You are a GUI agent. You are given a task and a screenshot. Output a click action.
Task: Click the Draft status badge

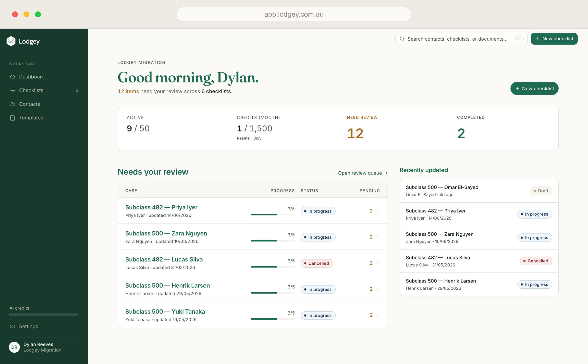(x=541, y=191)
